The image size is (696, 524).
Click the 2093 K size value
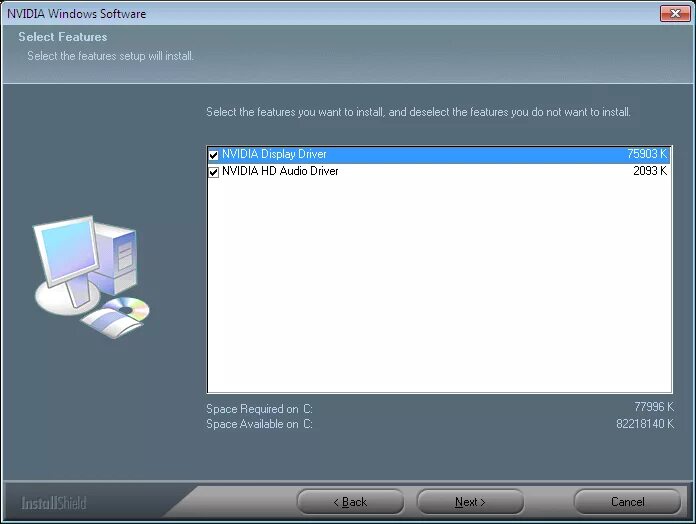(650, 171)
